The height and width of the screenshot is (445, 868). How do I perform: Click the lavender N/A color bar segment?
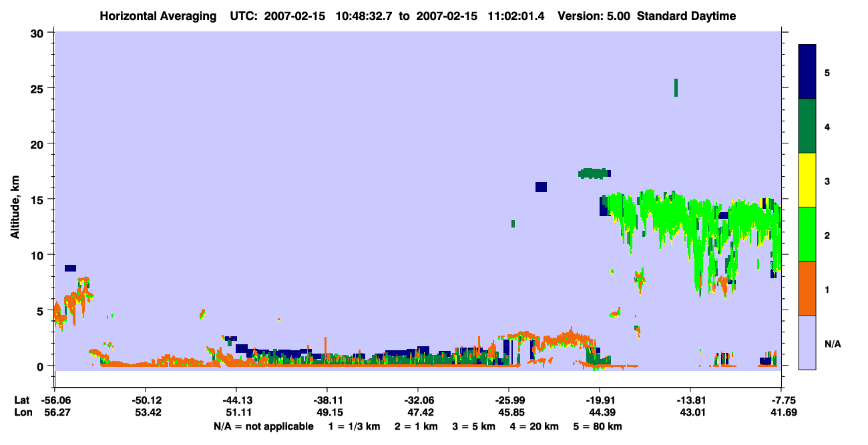coord(807,342)
